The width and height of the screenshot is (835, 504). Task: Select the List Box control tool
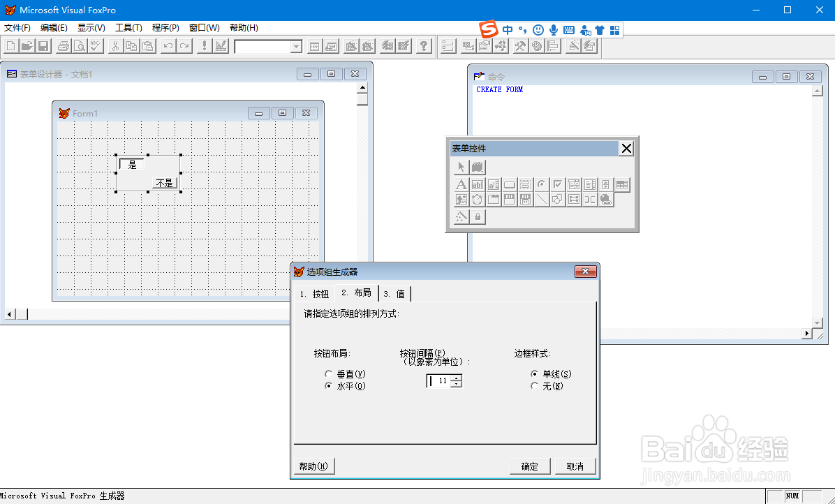click(589, 185)
